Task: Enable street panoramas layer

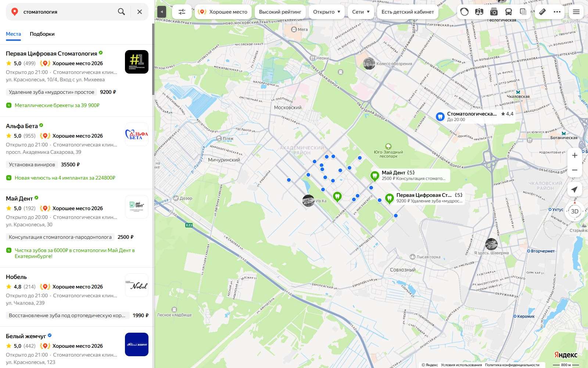Action: pos(479,12)
